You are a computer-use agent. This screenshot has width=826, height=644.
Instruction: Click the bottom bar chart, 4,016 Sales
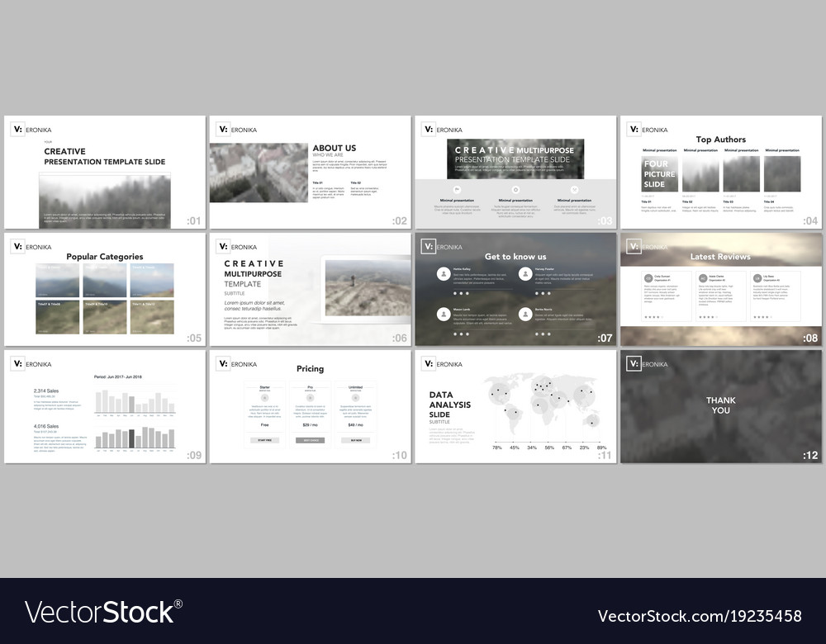[x=135, y=438]
